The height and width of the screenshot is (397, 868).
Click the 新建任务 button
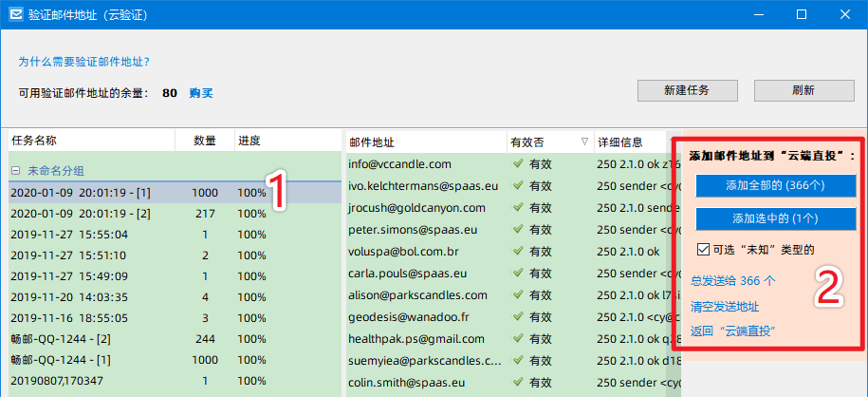[688, 90]
